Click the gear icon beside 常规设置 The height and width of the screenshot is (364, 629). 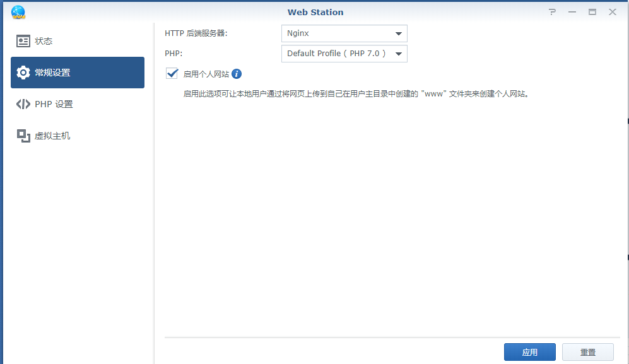pyautogui.click(x=23, y=72)
